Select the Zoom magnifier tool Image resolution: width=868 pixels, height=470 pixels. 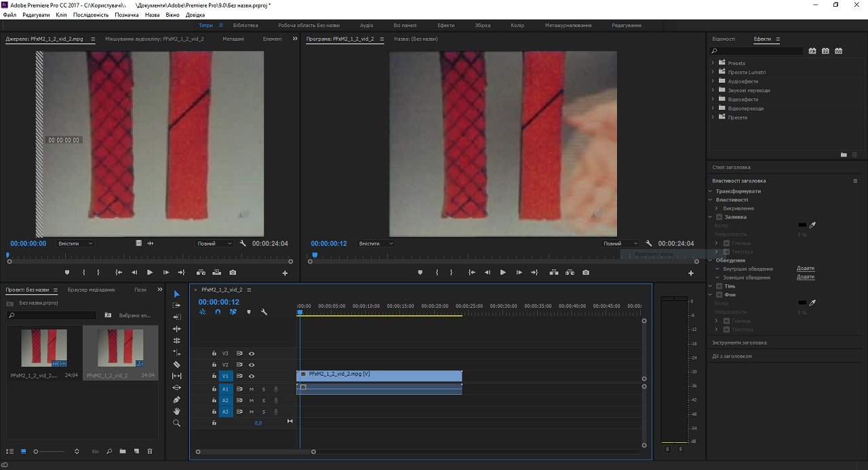point(177,423)
